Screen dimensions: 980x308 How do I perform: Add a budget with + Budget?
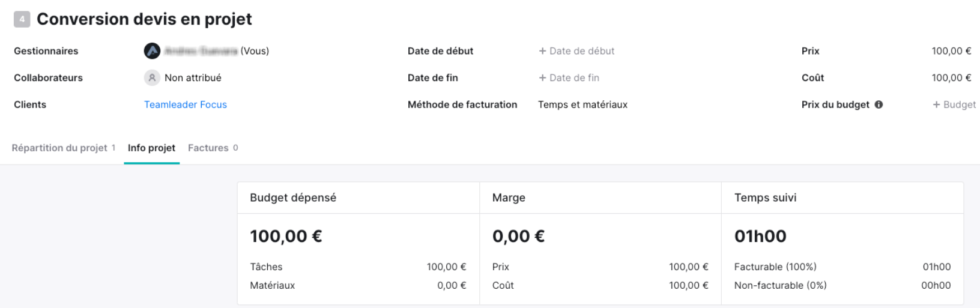[954, 104]
